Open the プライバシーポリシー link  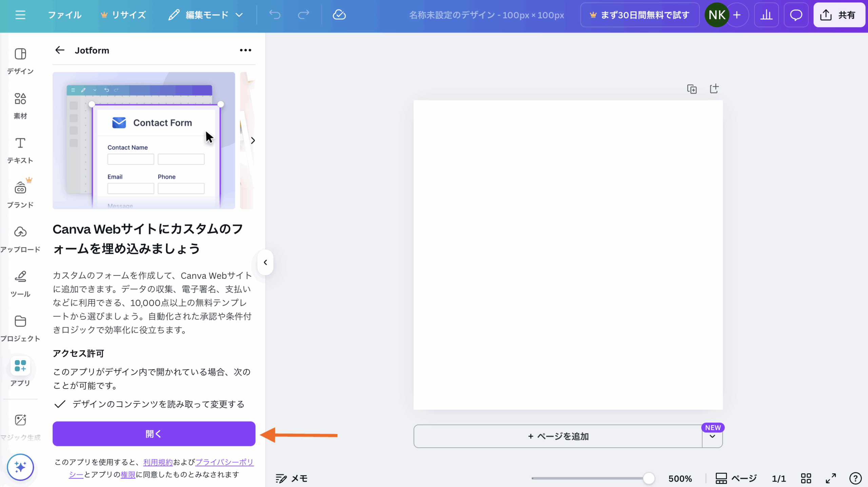pos(224,462)
